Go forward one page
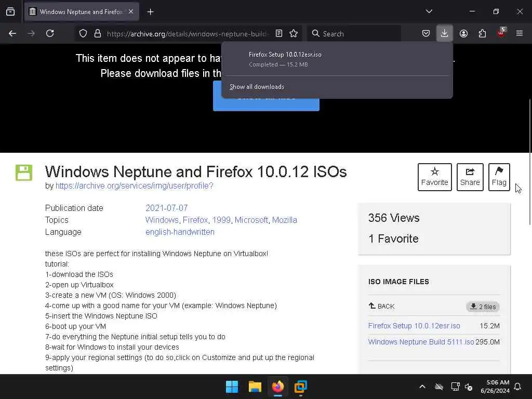532x399 pixels. [31, 33]
